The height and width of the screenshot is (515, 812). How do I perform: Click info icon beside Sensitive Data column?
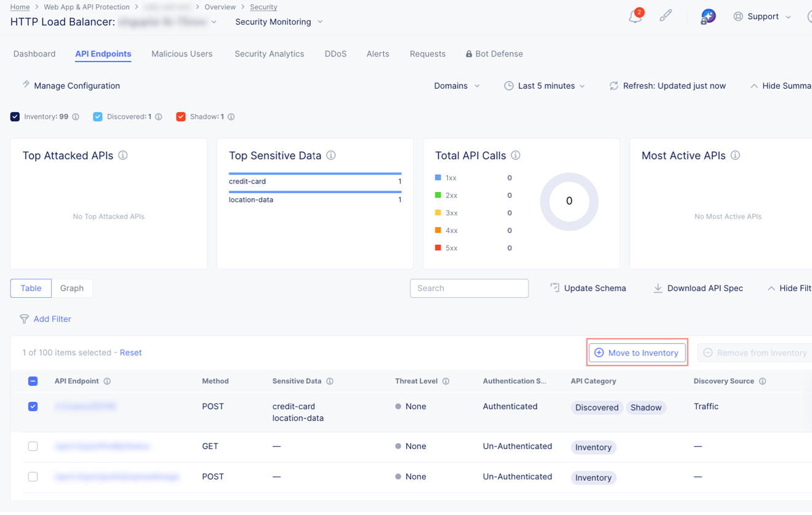(x=330, y=381)
